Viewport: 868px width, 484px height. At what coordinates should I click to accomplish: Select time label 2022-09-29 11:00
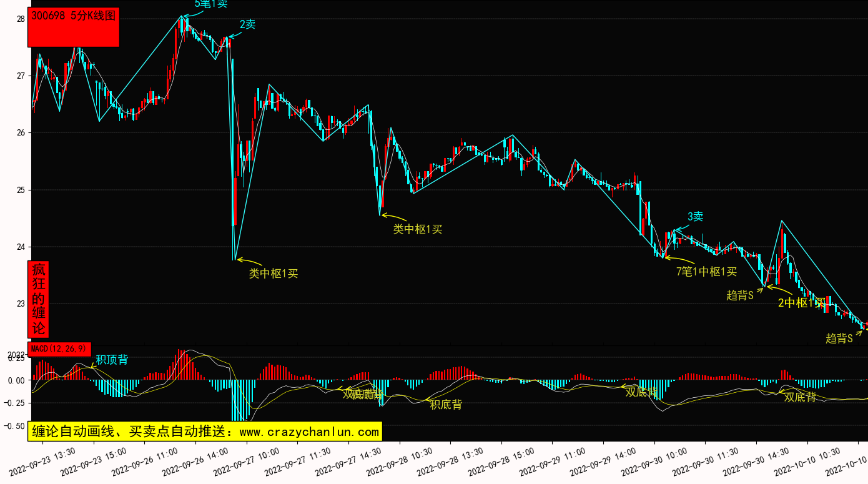pyautogui.click(x=553, y=460)
